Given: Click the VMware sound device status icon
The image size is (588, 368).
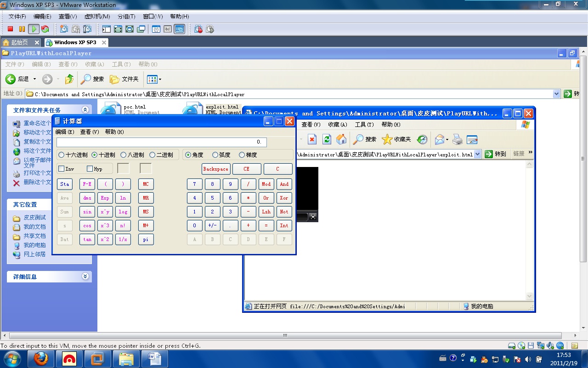Looking at the screenshot, I should tap(550, 345).
